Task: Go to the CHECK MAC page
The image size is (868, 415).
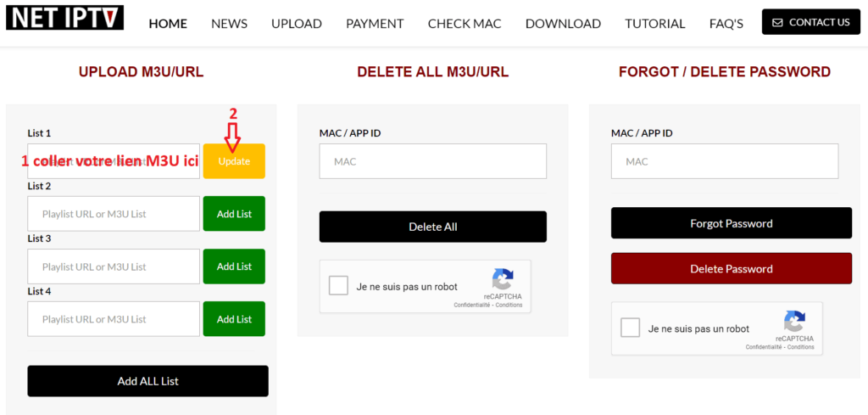Action: click(x=465, y=24)
